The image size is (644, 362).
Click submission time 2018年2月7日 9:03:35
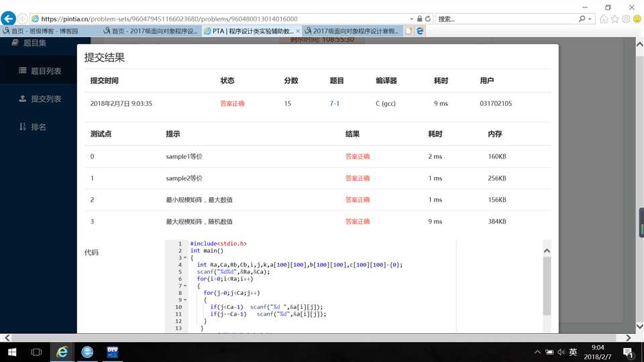(x=121, y=103)
